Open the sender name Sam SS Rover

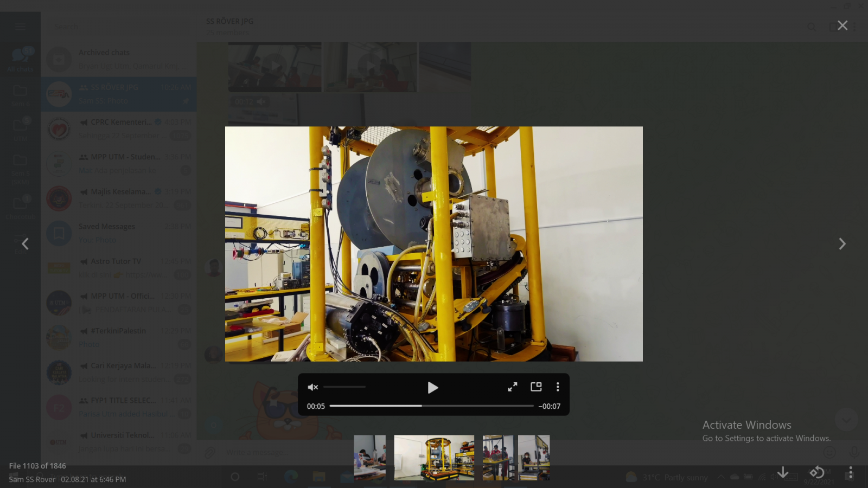coord(32,479)
